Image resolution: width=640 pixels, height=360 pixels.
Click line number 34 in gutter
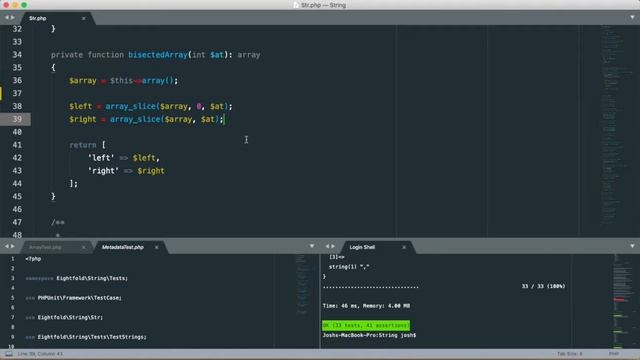[x=17, y=55]
